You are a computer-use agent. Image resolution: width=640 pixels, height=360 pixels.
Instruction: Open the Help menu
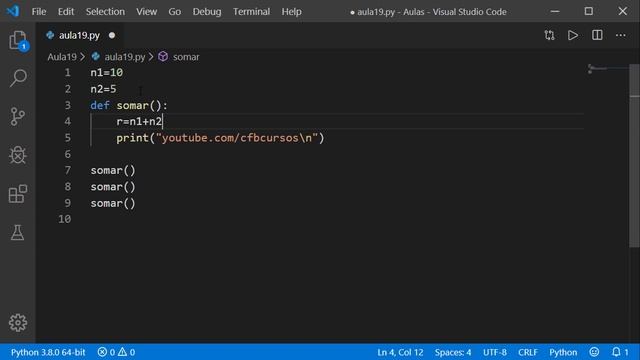(x=291, y=11)
